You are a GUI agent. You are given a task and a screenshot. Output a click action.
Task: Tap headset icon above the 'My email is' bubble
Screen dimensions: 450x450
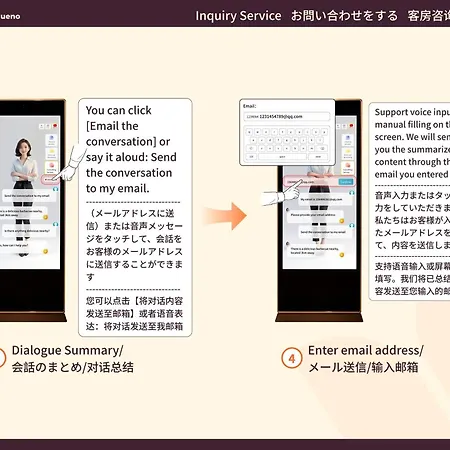pos(351,193)
